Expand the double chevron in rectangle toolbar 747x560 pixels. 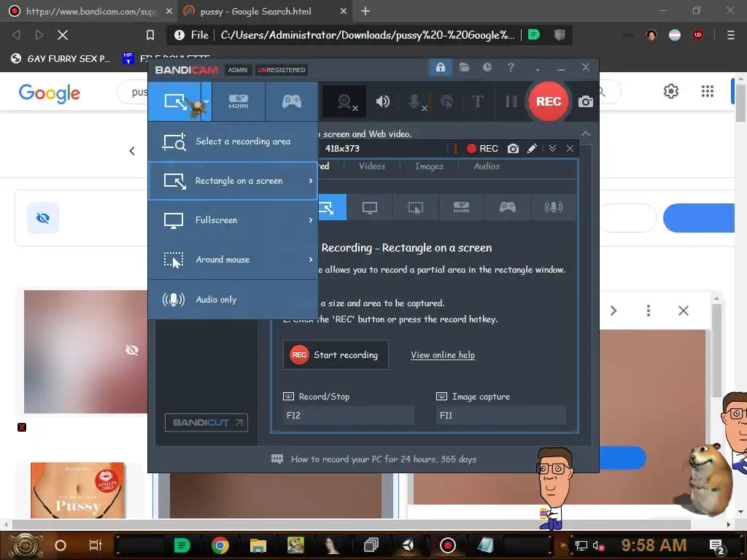coord(552,149)
